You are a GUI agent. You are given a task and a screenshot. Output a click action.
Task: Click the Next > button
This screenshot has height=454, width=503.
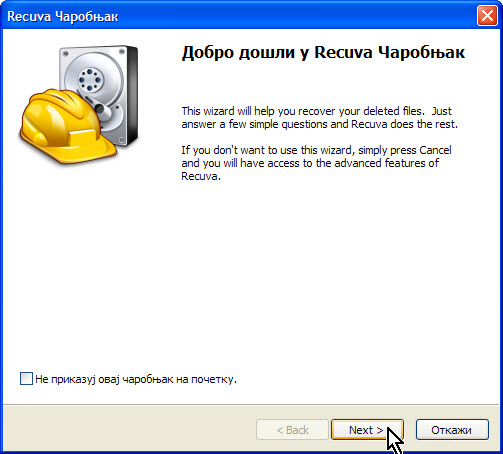pyautogui.click(x=367, y=430)
